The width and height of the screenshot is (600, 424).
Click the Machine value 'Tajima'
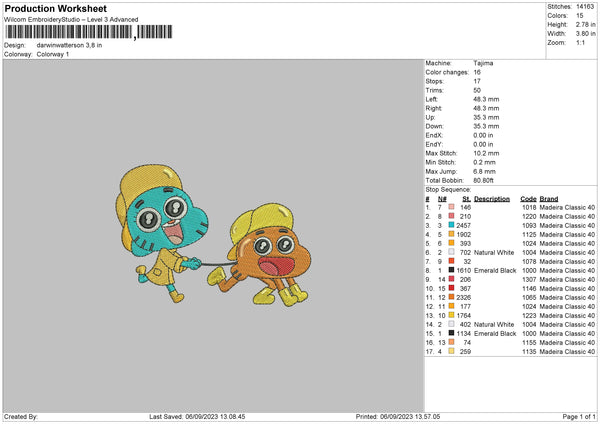(483, 63)
